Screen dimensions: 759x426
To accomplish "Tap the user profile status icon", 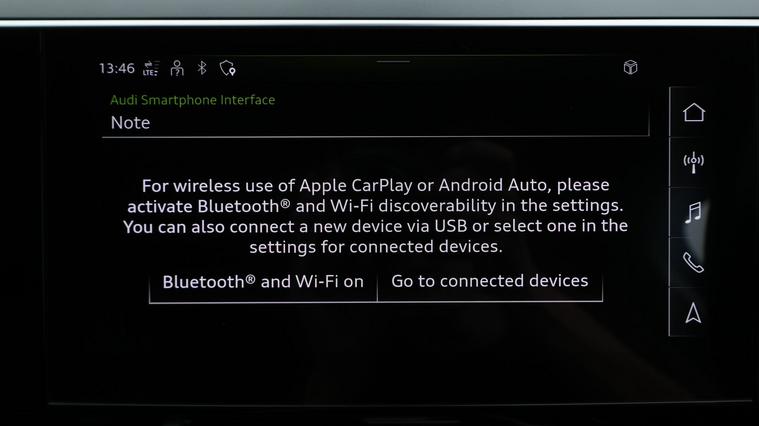I will [x=177, y=68].
